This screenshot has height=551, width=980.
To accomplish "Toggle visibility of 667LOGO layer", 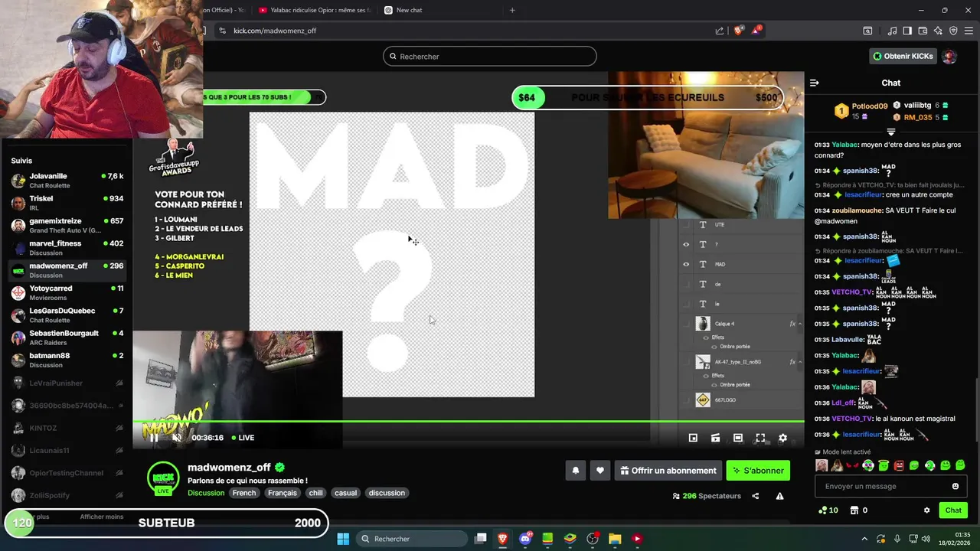I will point(686,399).
